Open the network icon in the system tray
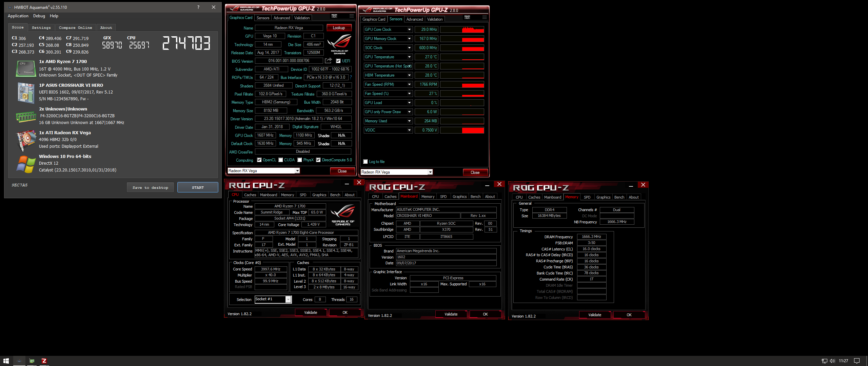 825,361
